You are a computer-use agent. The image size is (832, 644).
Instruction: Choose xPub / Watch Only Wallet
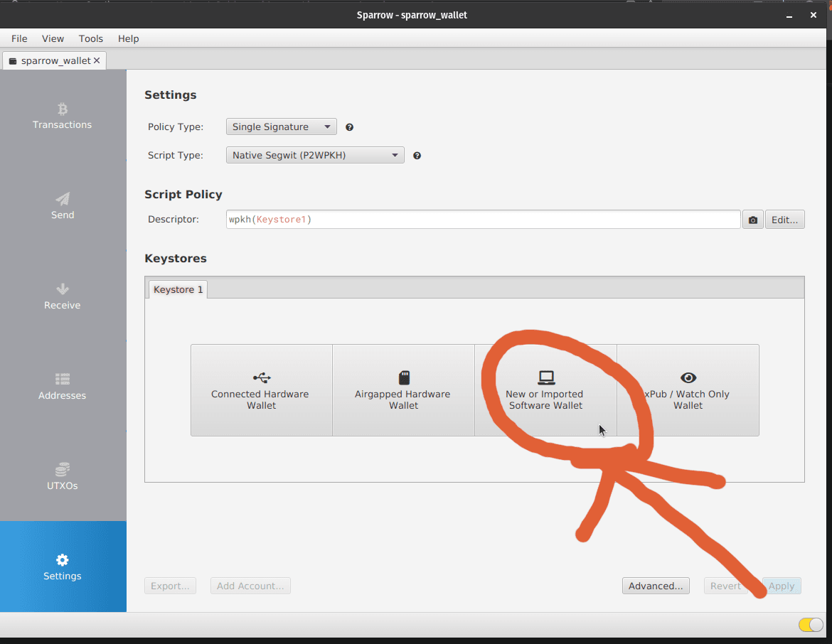pos(688,390)
